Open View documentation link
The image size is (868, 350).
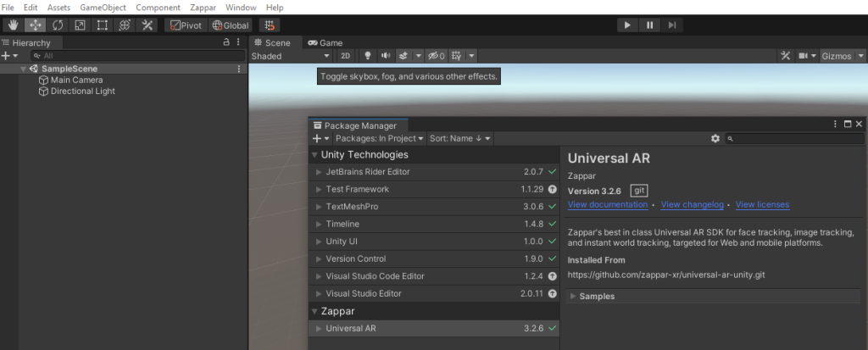click(x=608, y=205)
